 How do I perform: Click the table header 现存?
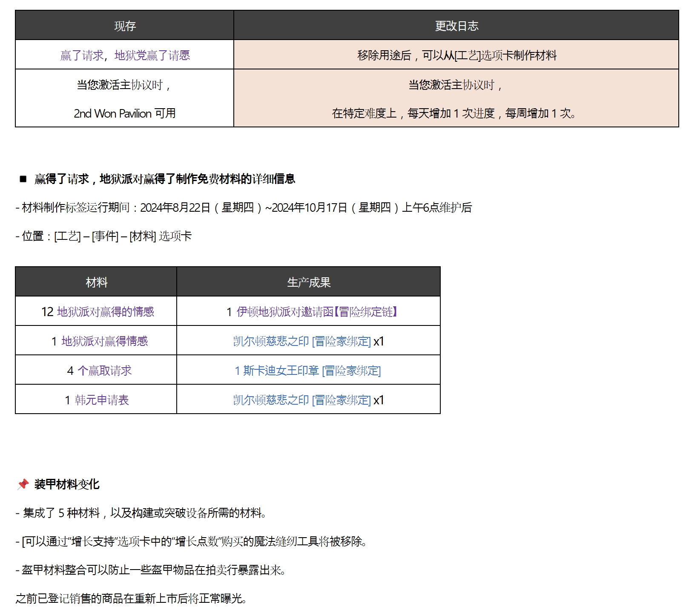pos(125,26)
